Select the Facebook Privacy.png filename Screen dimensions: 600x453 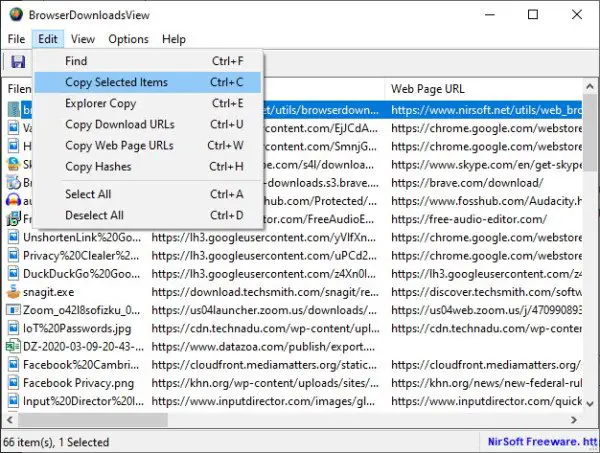[x=78, y=383]
